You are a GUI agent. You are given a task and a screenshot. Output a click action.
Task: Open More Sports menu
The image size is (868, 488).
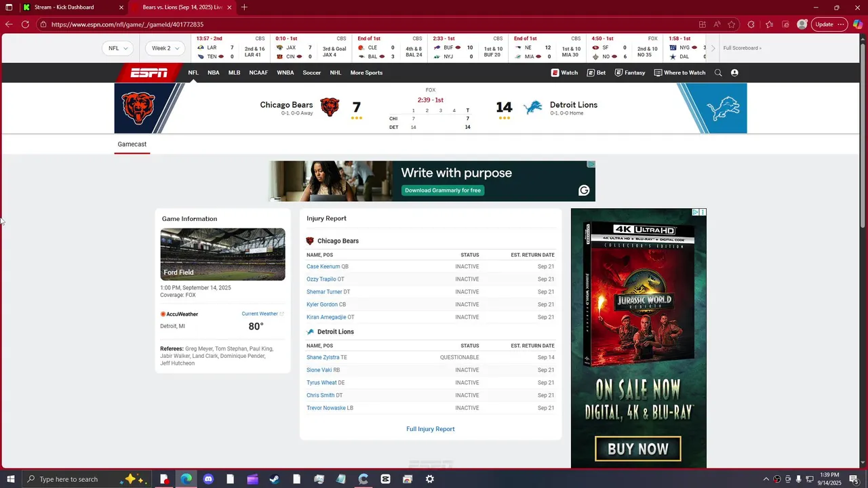click(366, 73)
